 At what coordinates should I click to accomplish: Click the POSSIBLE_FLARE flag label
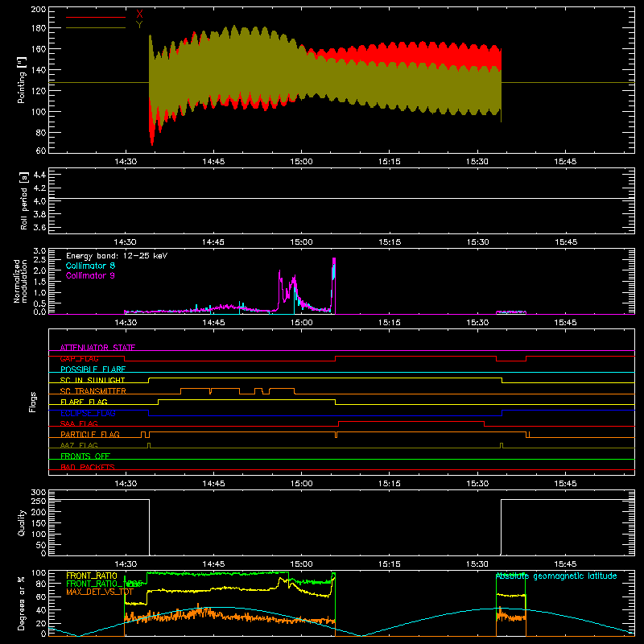(x=93, y=369)
